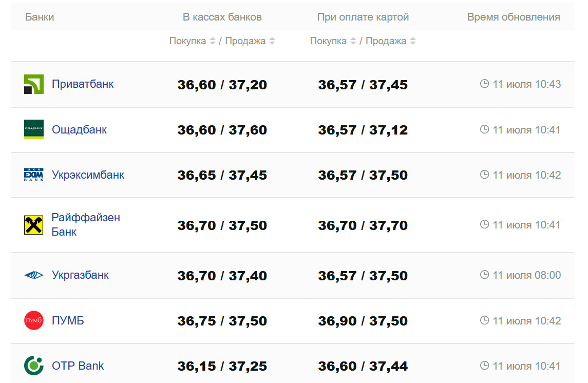Open the OTP Bank link
Viewport: 588px width, 383px height.
pyautogui.click(x=78, y=366)
